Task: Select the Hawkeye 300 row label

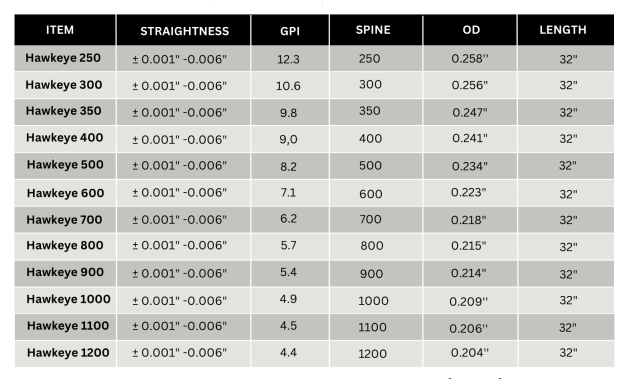Action: coord(64,85)
